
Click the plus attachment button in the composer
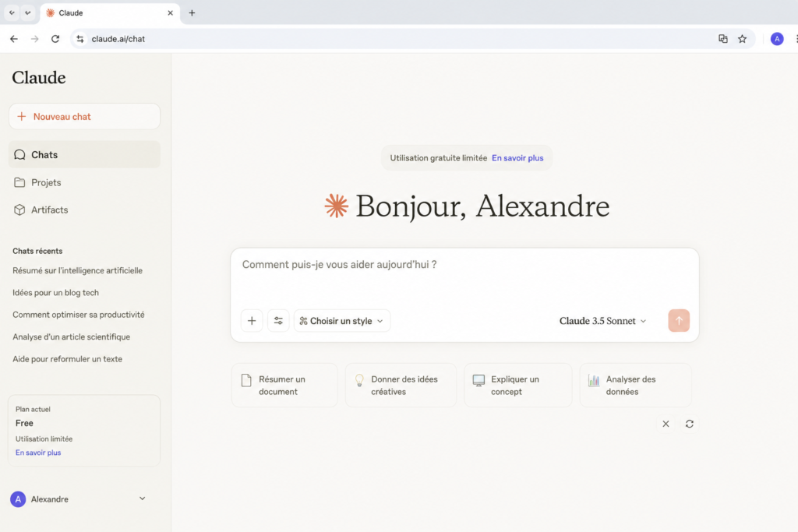[252, 321]
